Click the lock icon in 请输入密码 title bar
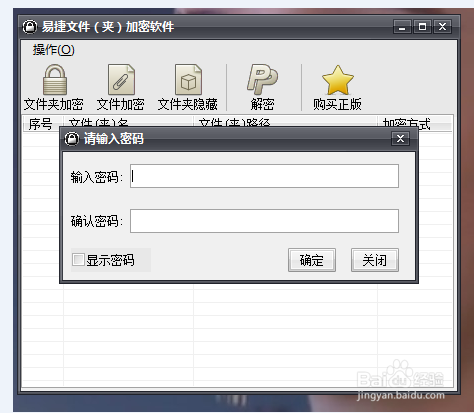The height and width of the screenshot is (413, 474). coord(71,139)
